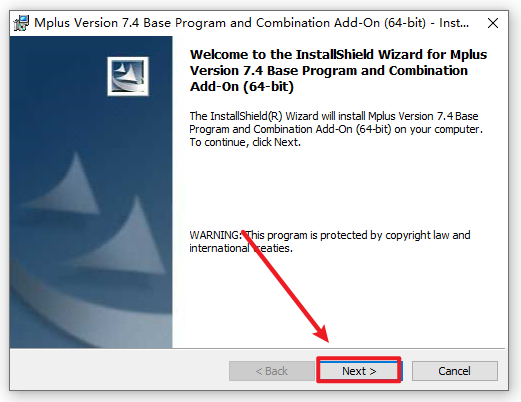Screen dimensions: 521x402
Task: Click the smaller sail shape in banner
Action: point(65,183)
